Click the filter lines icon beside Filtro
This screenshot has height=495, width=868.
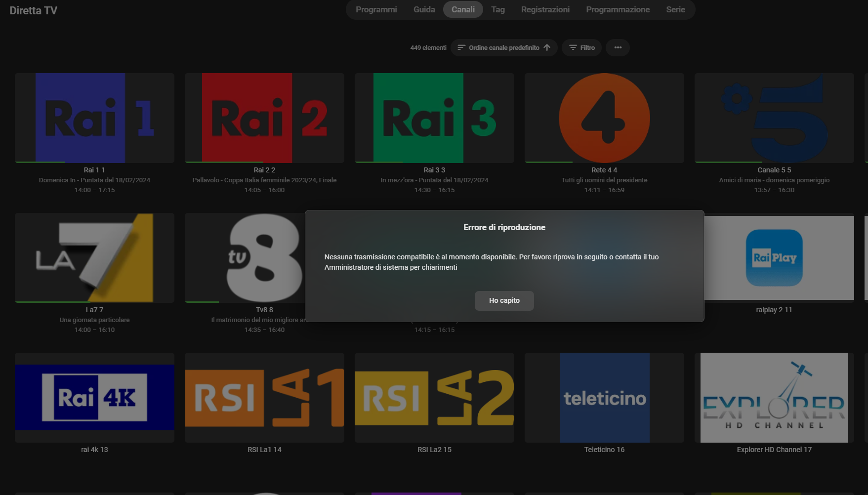(573, 47)
